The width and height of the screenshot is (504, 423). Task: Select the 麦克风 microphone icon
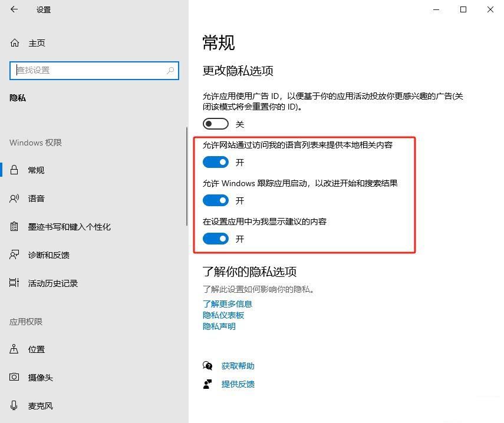click(x=13, y=406)
